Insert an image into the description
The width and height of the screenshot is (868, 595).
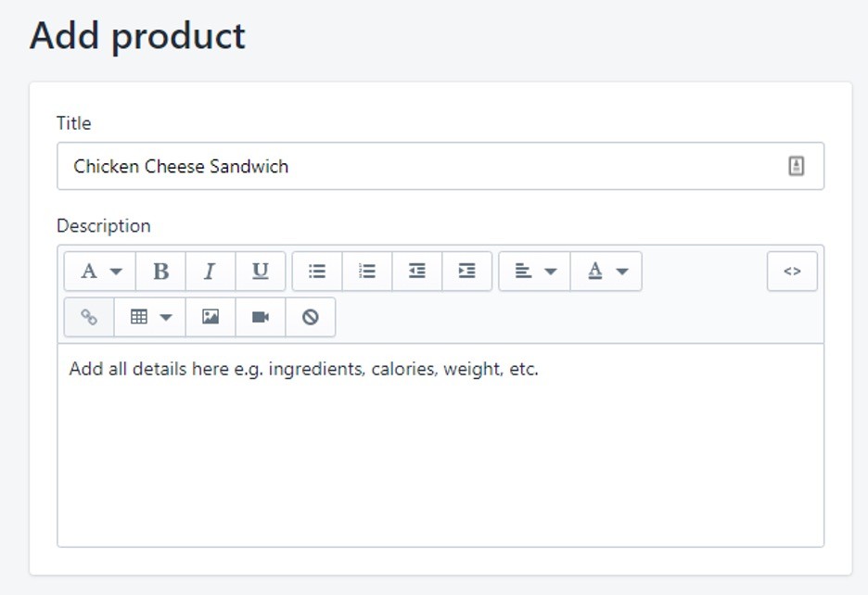tap(211, 317)
